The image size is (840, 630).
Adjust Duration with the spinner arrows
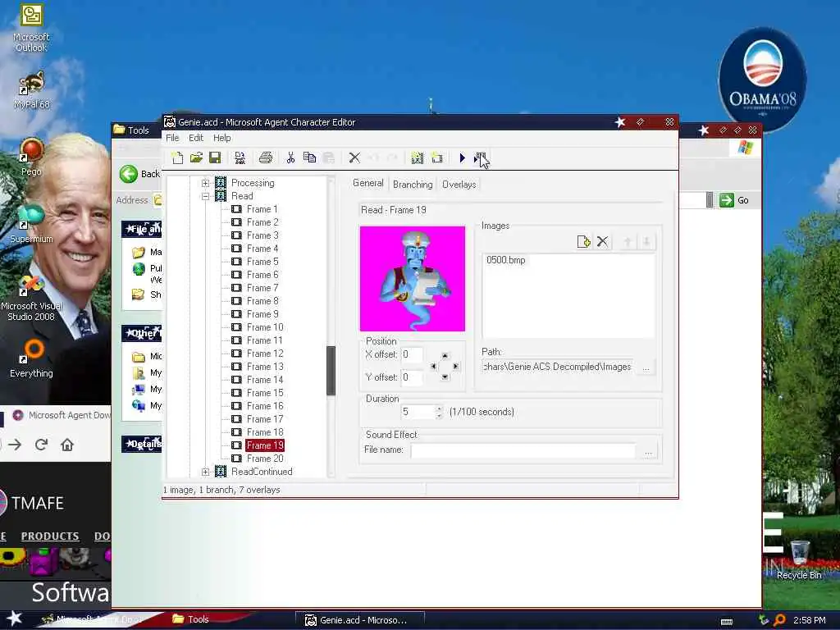pos(440,412)
